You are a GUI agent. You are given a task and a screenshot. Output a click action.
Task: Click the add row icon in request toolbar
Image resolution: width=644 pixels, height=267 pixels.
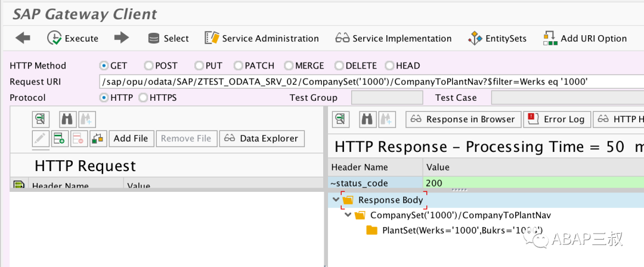[59, 139]
